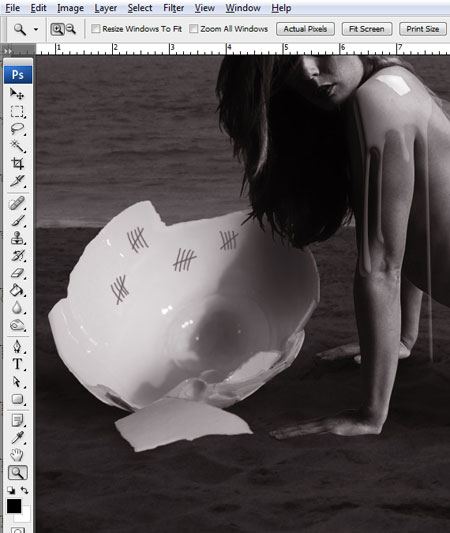450x533 pixels.
Task: Open the Select menu
Action: point(140,8)
